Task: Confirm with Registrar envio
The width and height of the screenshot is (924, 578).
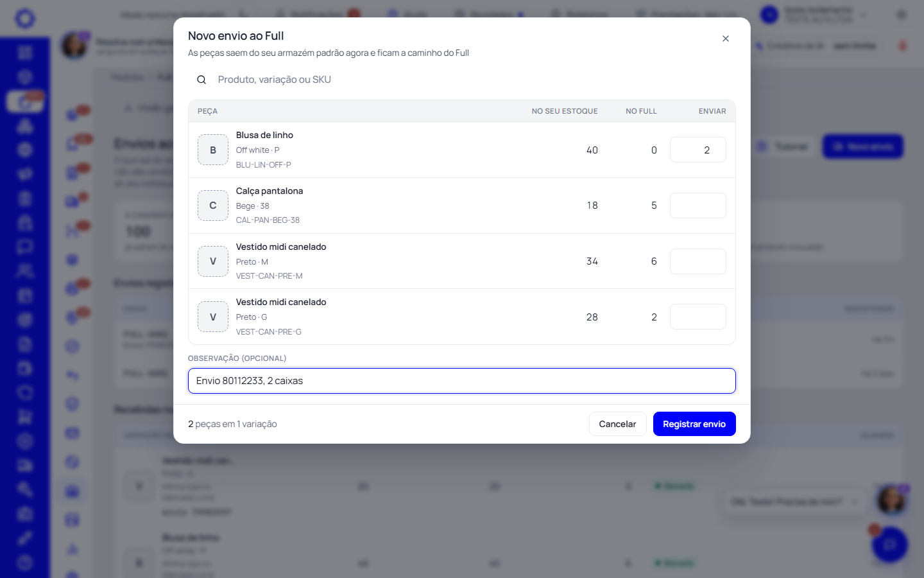Action: [x=694, y=424]
